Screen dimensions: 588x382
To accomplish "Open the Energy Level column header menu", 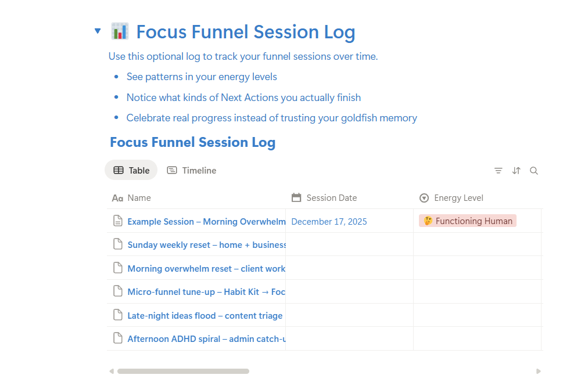I will pyautogui.click(x=459, y=198).
